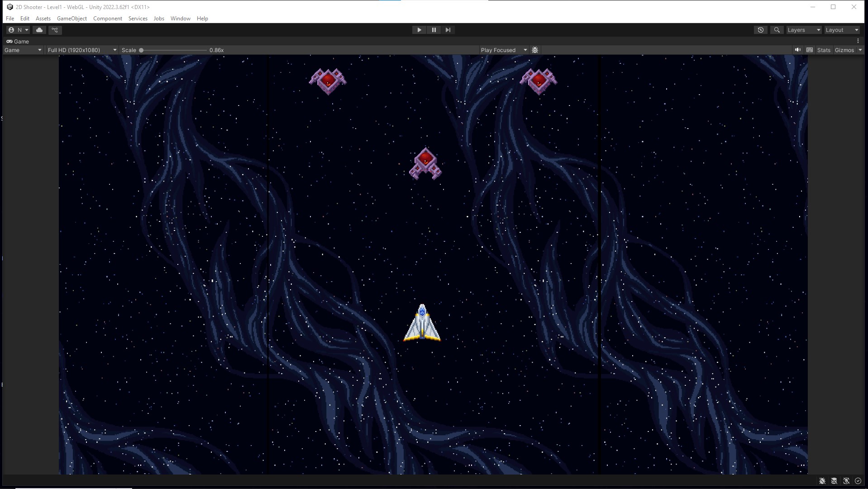Open the Help menu
The width and height of the screenshot is (868, 489).
202,19
